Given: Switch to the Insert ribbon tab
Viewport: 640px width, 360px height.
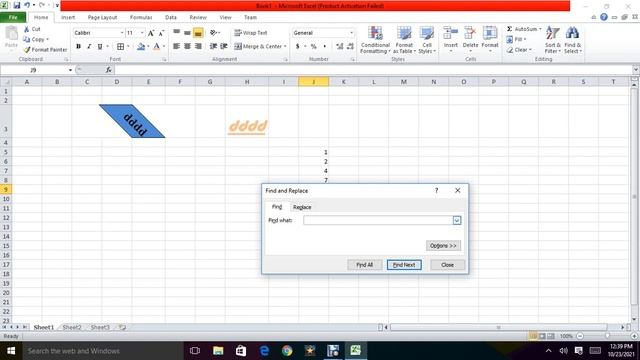Looking at the screenshot, I should coord(68,18).
